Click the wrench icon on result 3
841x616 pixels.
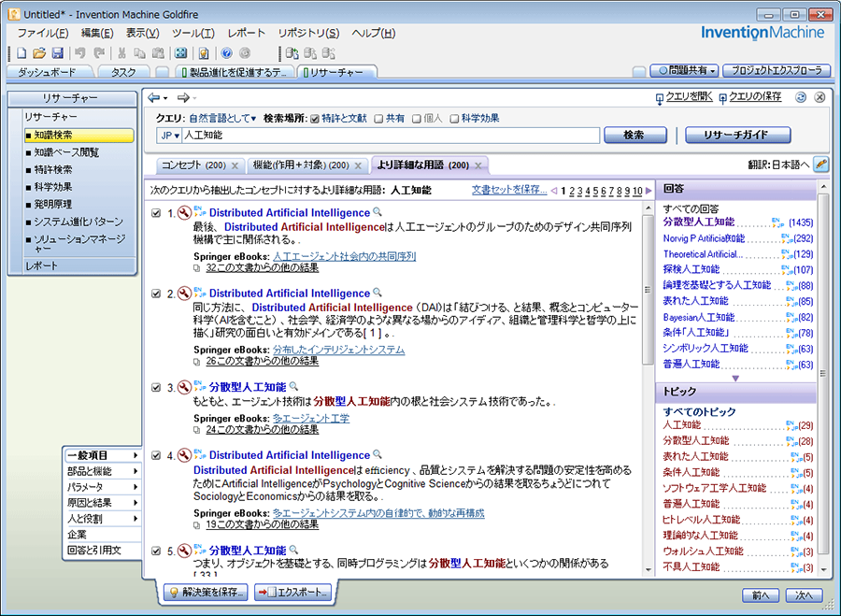point(184,387)
